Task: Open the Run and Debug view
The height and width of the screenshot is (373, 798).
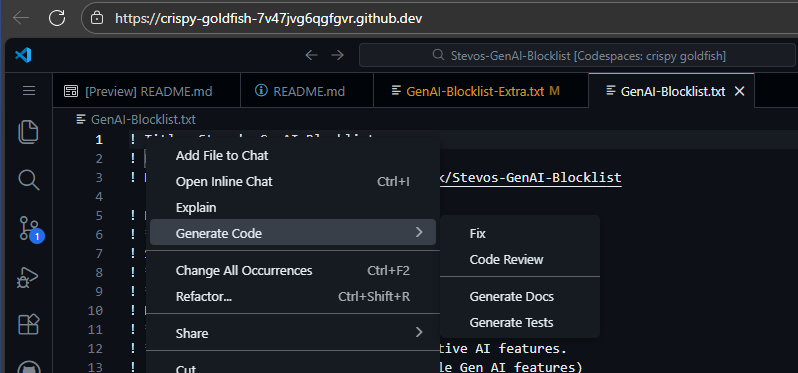Action: point(28,277)
